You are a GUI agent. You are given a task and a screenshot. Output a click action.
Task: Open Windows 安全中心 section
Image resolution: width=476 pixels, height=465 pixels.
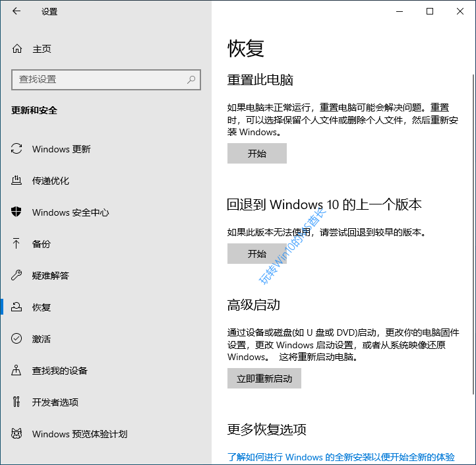tap(71, 212)
